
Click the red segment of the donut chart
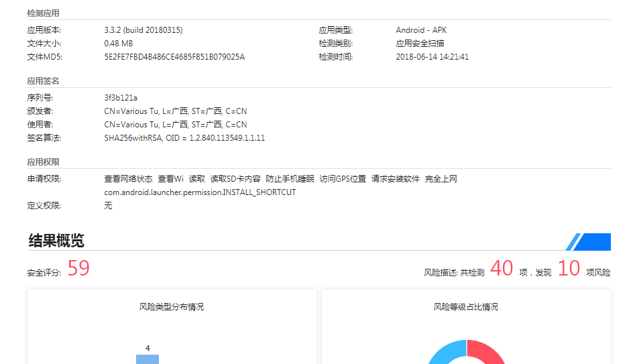pyautogui.click(x=488, y=352)
